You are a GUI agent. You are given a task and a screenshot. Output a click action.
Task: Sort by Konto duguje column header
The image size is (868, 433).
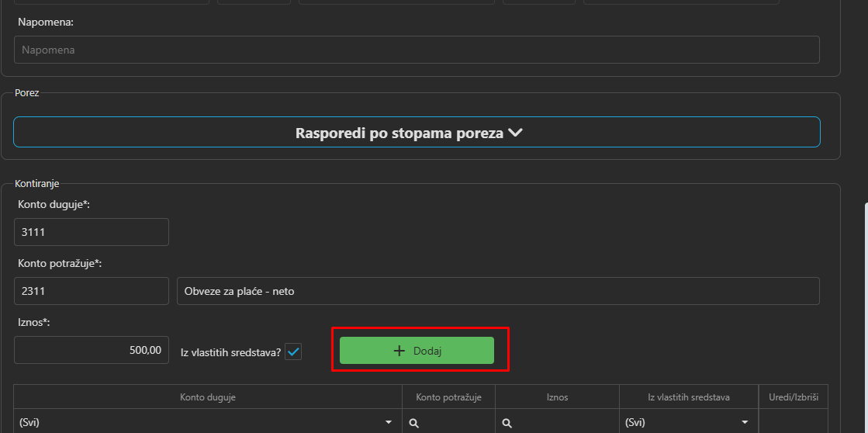(x=208, y=397)
